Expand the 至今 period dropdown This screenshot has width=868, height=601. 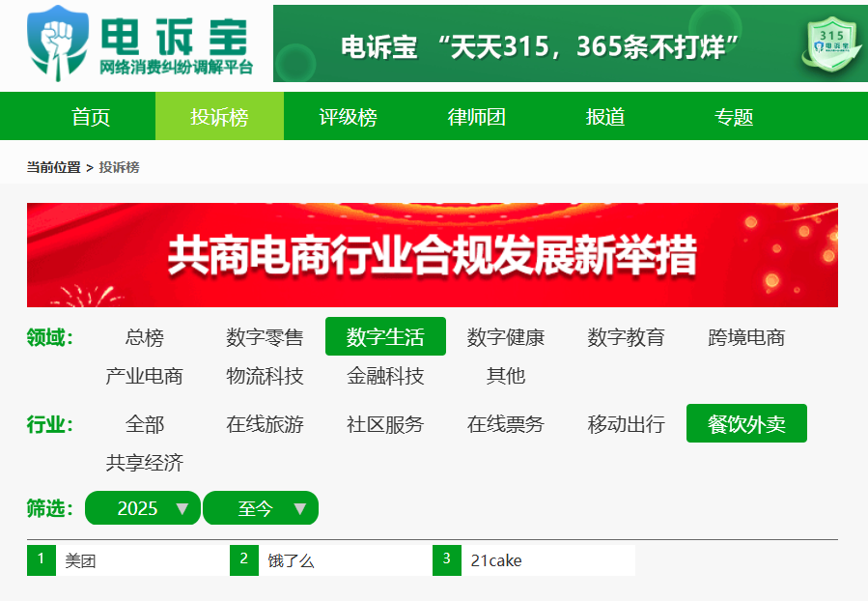[261, 508]
